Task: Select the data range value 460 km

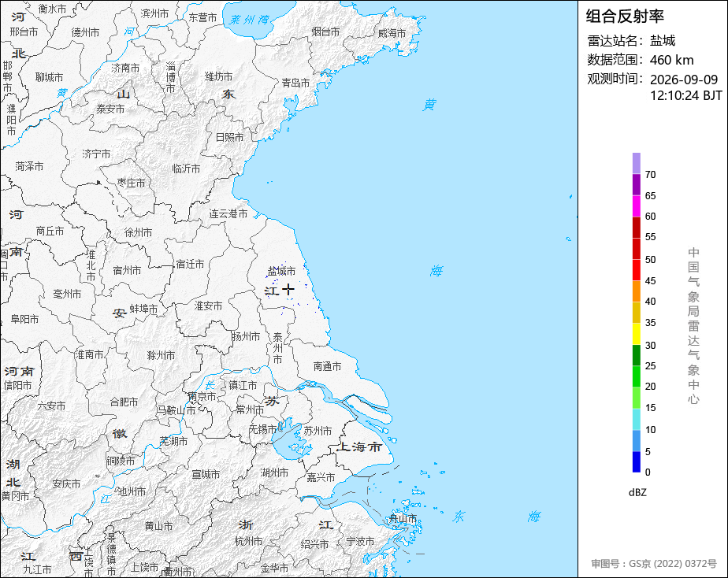Action: 671,60
